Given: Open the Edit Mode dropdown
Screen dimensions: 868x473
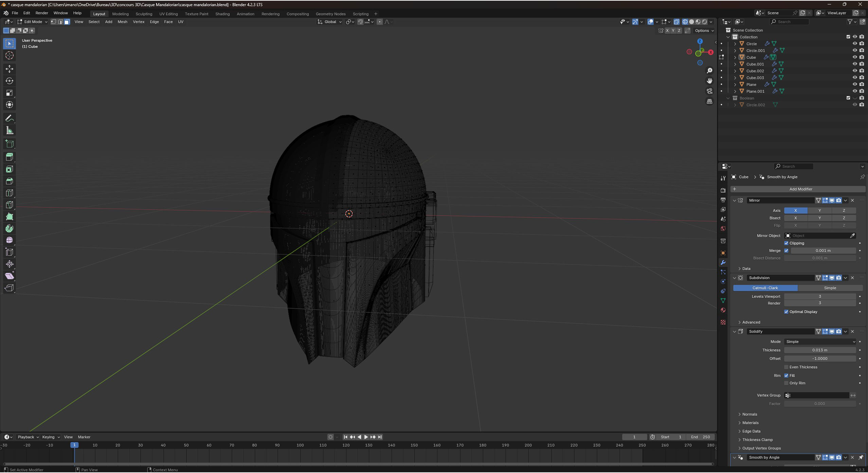Looking at the screenshot, I should (33, 22).
